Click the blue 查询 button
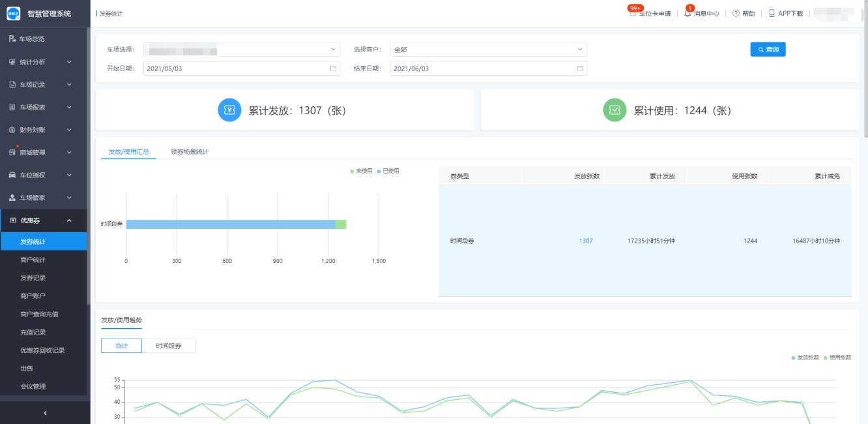The width and height of the screenshot is (868, 424). pos(768,50)
